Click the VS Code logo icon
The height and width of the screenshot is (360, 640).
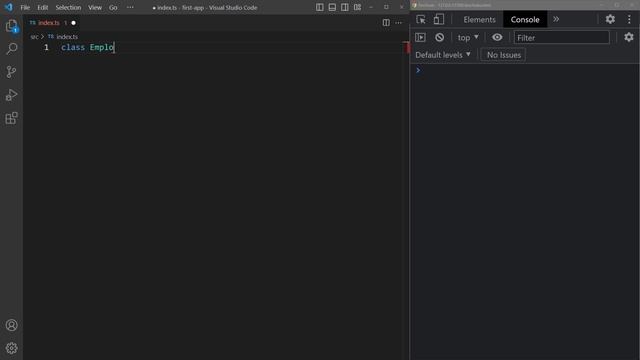[x=9, y=7]
